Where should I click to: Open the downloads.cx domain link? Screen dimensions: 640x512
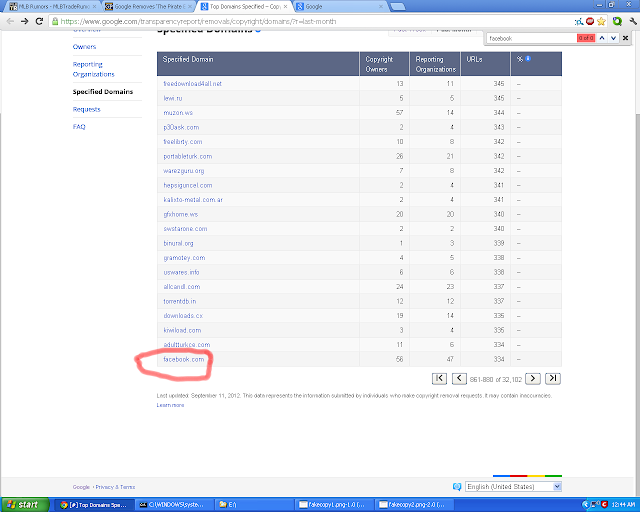[183, 316]
